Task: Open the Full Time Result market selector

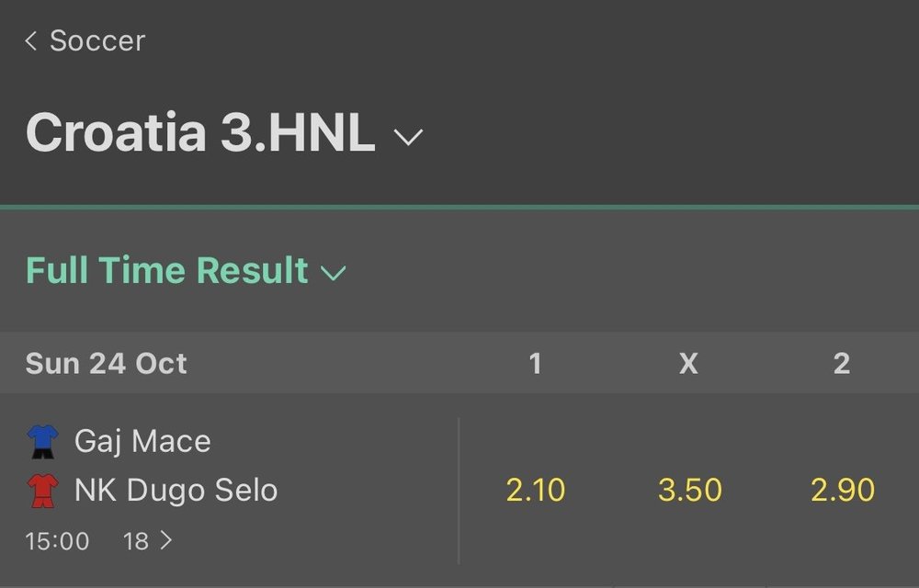Action: [167, 271]
